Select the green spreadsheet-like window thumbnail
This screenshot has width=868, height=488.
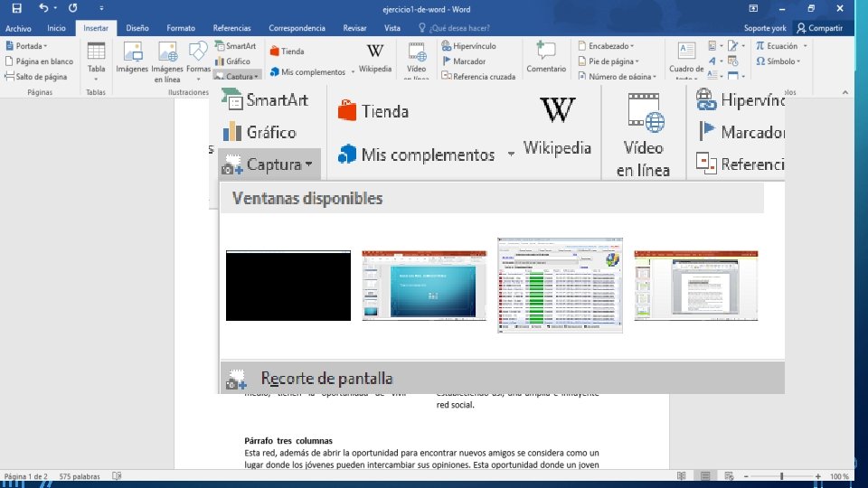click(x=561, y=286)
